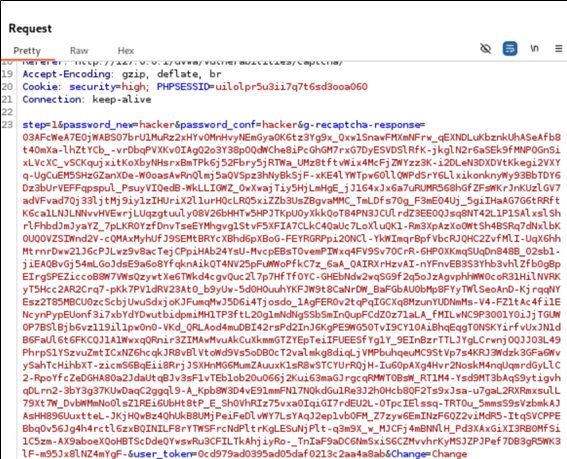Toggle the word wrap icon button

click(510, 48)
